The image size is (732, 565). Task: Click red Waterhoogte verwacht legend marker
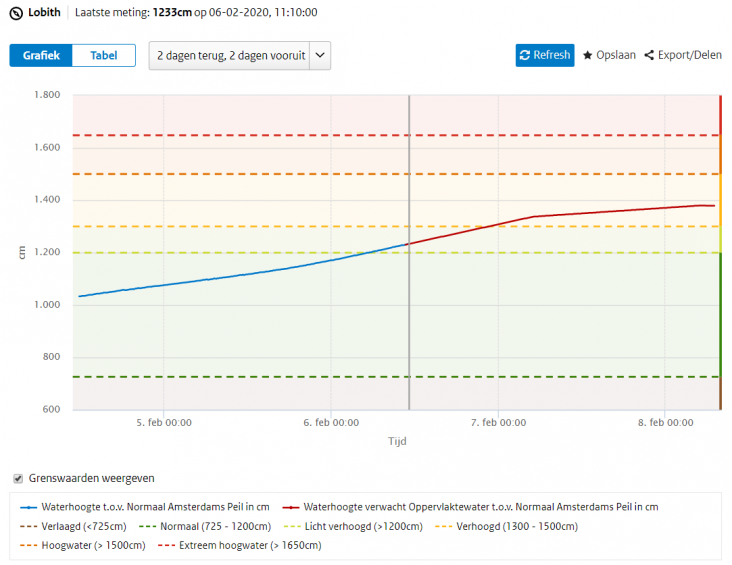click(292, 507)
